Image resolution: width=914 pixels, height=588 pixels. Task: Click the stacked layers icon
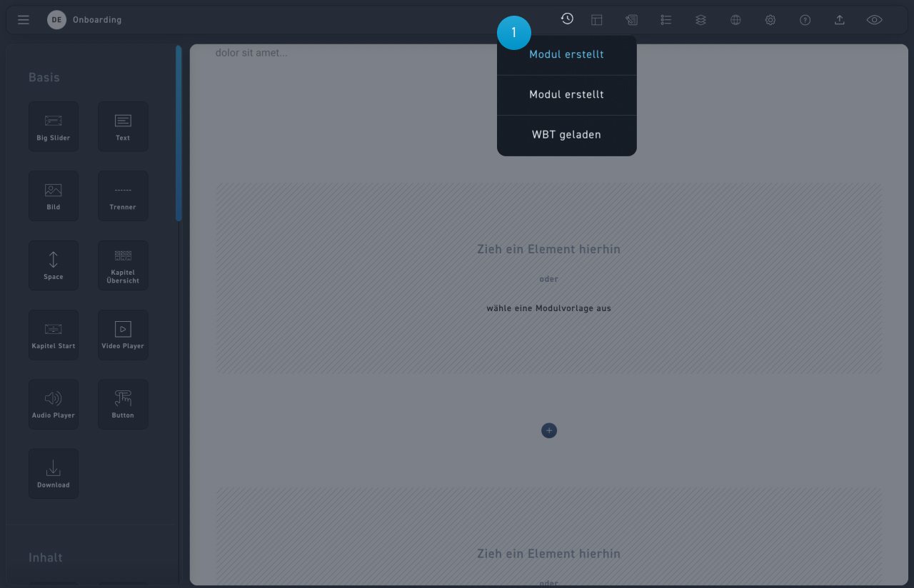tap(700, 20)
